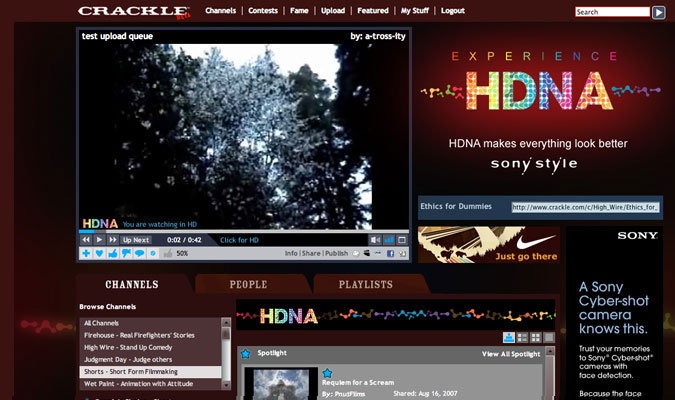Click the round blue icon after the comment bubble
675x400 pixels.
[153, 253]
